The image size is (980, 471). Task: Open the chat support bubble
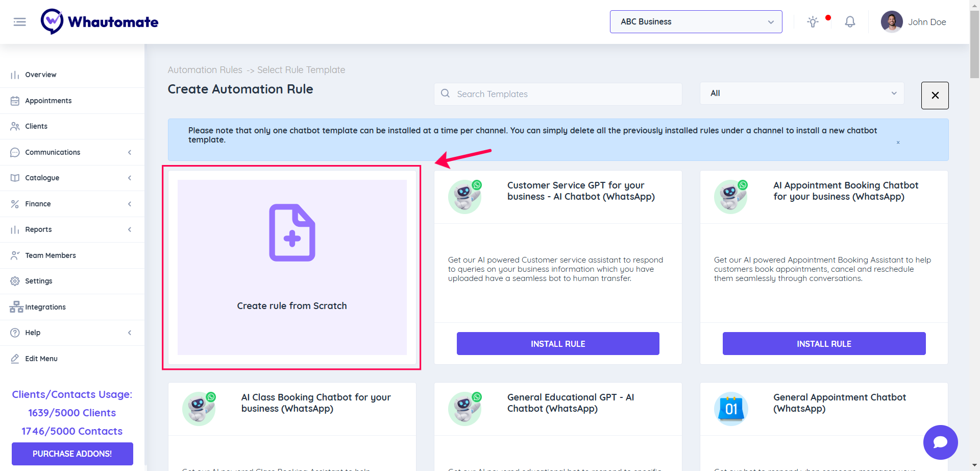940,442
